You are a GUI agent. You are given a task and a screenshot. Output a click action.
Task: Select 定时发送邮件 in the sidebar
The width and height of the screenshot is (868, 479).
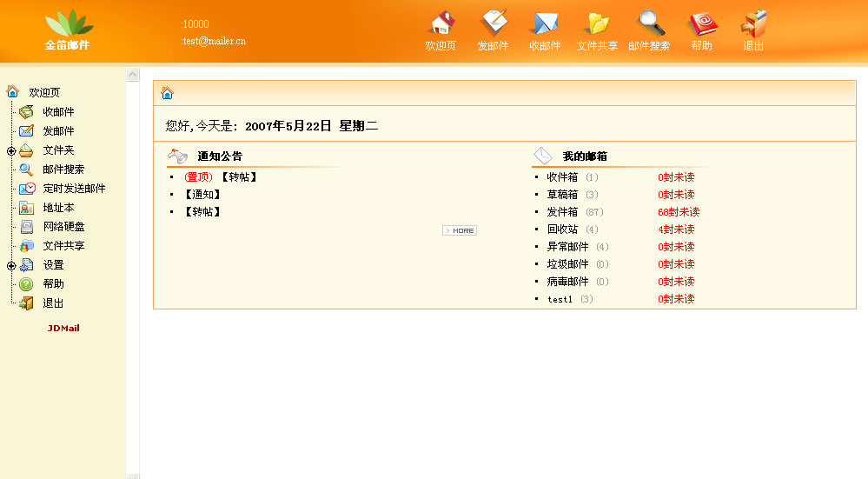click(x=74, y=189)
